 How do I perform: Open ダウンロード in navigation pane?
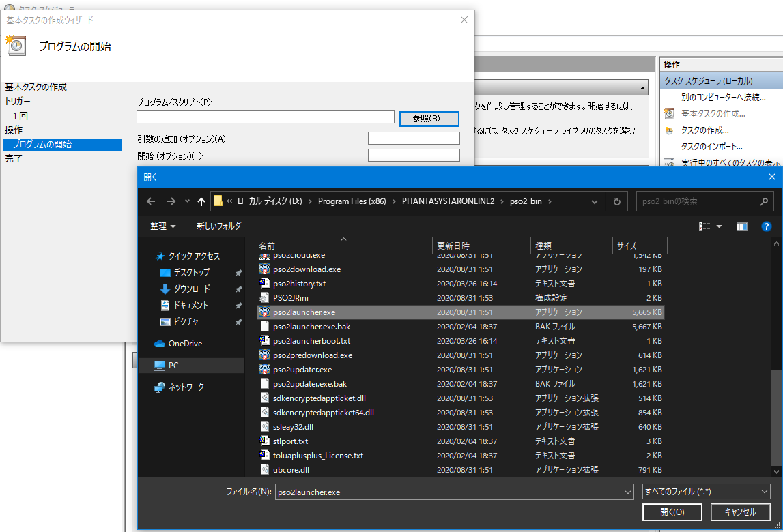[x=192, y=289]
